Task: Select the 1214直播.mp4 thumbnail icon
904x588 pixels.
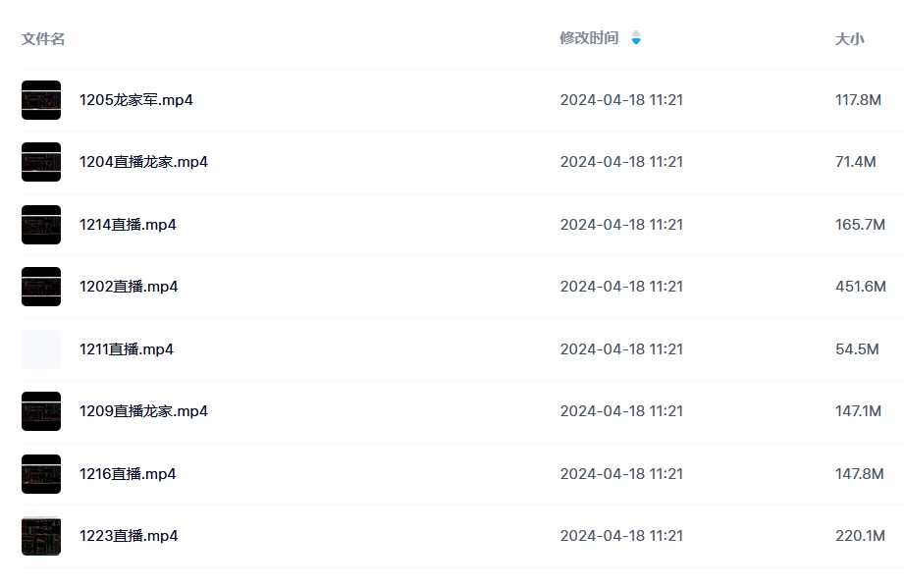Action: [x=41, y=225]
